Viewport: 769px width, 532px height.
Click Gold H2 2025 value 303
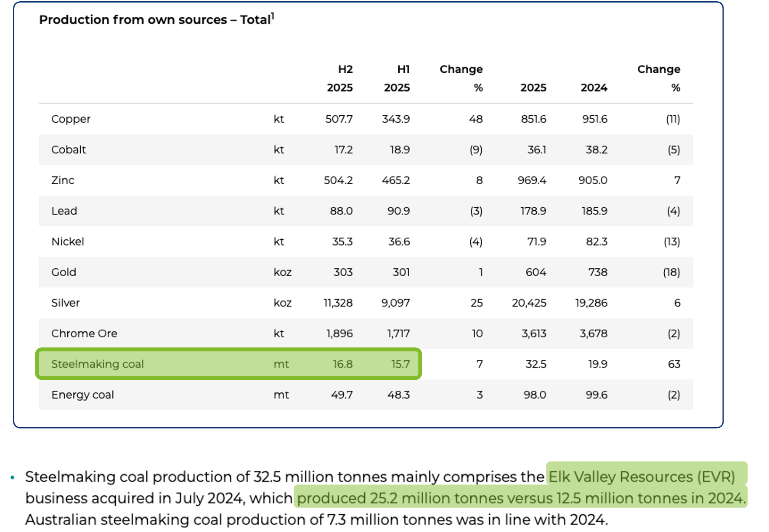coord(343,273)
